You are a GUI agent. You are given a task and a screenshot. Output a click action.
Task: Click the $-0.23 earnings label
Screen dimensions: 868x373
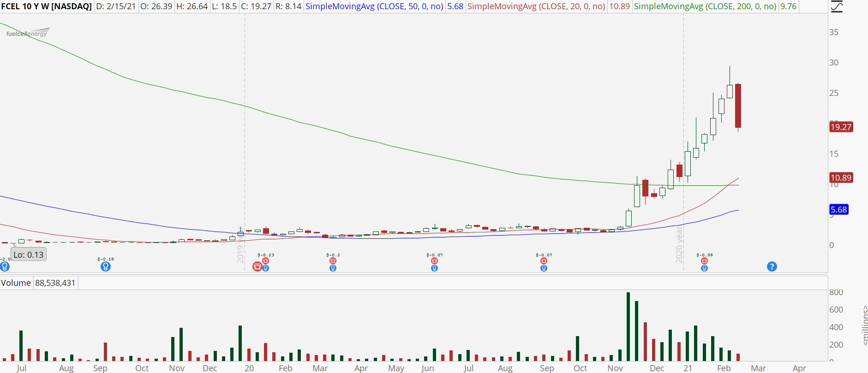point(266,255)
